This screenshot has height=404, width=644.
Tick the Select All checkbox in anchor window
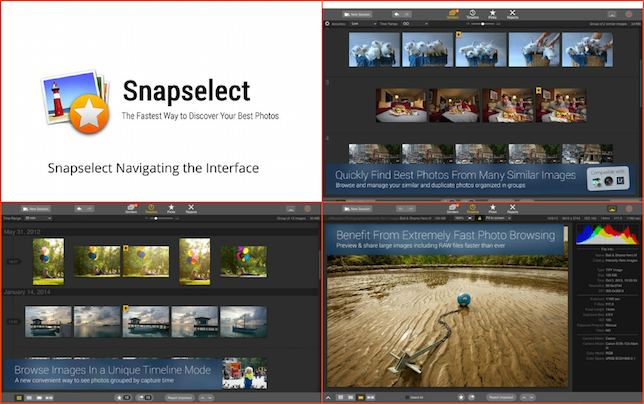(407, 398)
